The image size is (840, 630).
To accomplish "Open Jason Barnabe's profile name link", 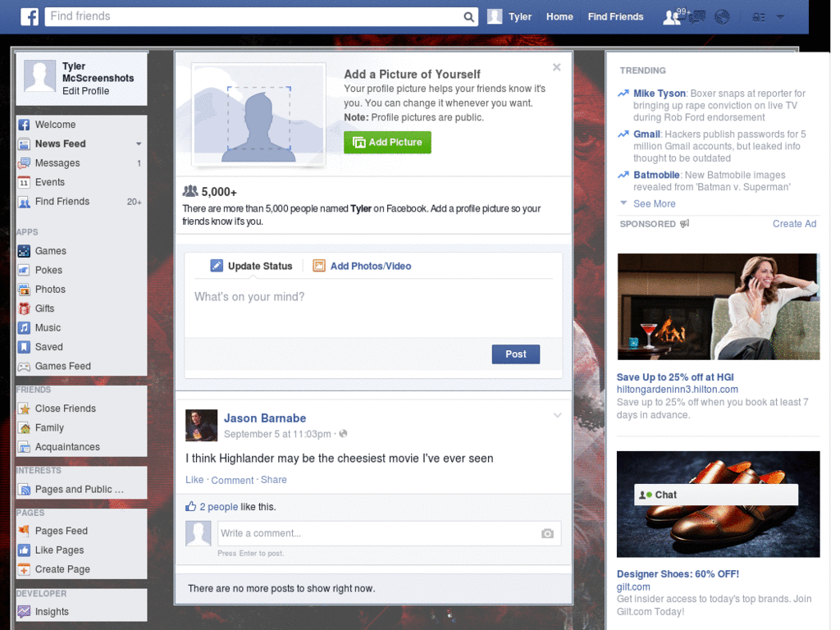I will click(265, 418).
